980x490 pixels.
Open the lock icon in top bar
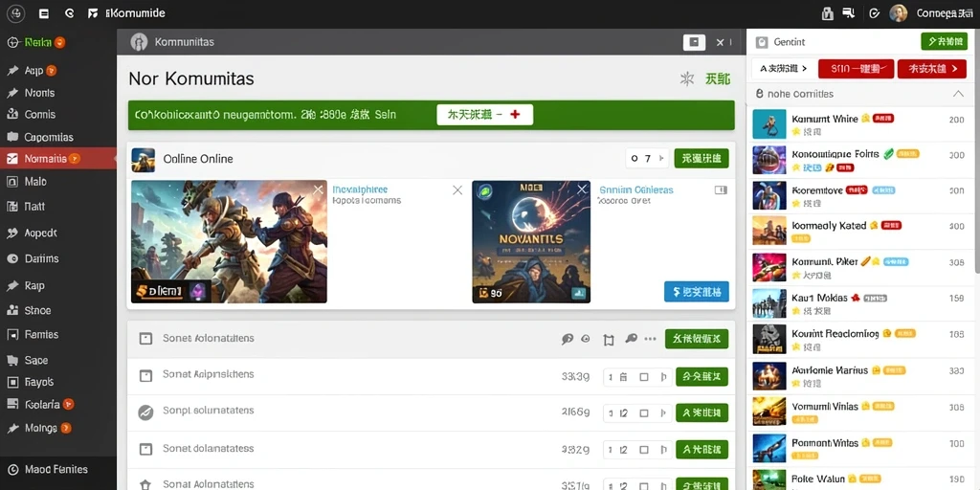click(827, 13)
